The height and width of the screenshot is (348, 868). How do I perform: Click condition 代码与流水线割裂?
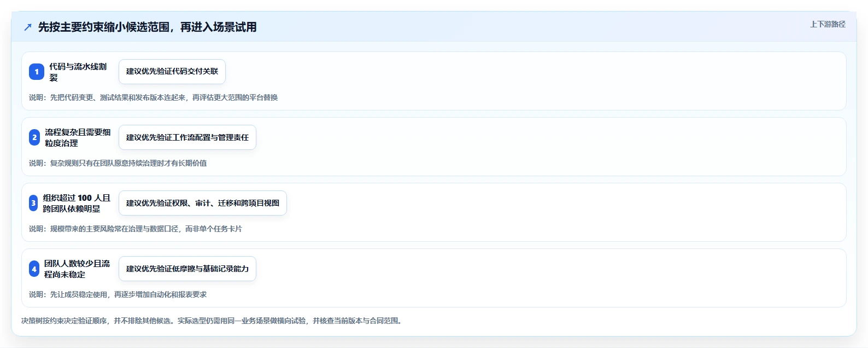point(78,72)
